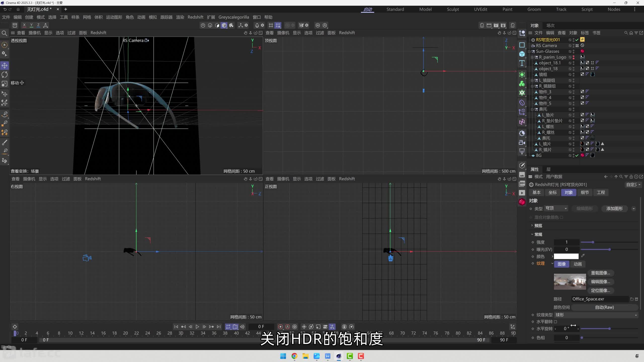Open the object manager search icon
The width and height of the screenshot is (644, 362).
626,33
